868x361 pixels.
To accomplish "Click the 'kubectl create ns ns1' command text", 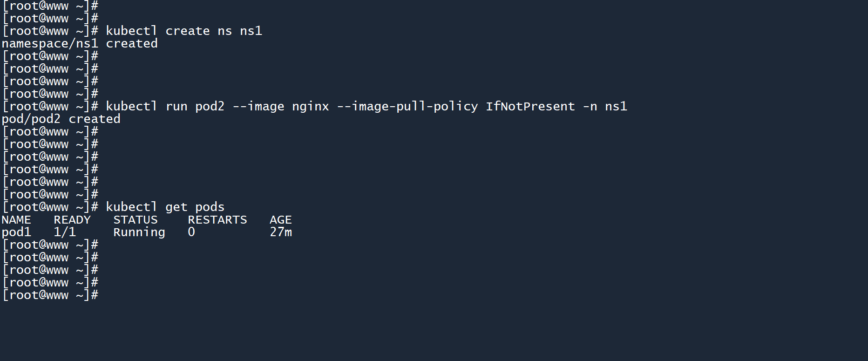I will pyautogui.click(x=184, y=31).
